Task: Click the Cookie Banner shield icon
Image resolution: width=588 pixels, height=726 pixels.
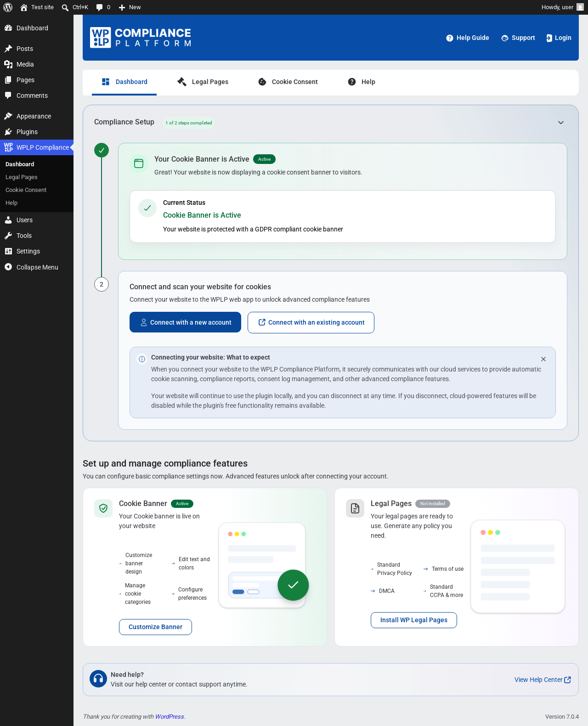Action: pyautogui.click(x=103, y=508)
